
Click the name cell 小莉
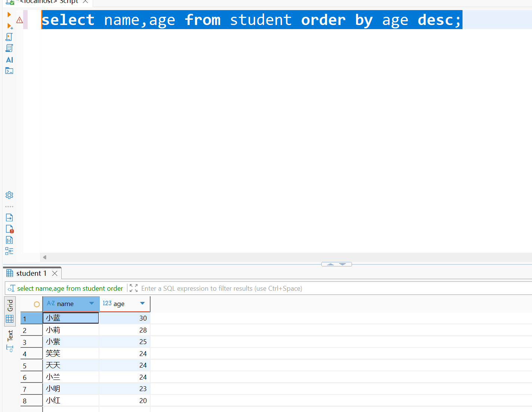[71, 330]
